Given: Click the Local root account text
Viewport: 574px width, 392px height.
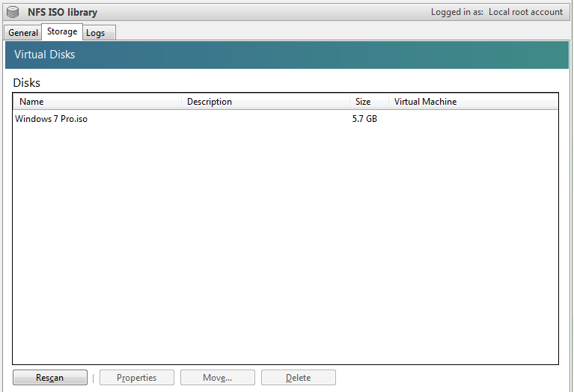Looking at the screenshot, I should pos(525,13).
